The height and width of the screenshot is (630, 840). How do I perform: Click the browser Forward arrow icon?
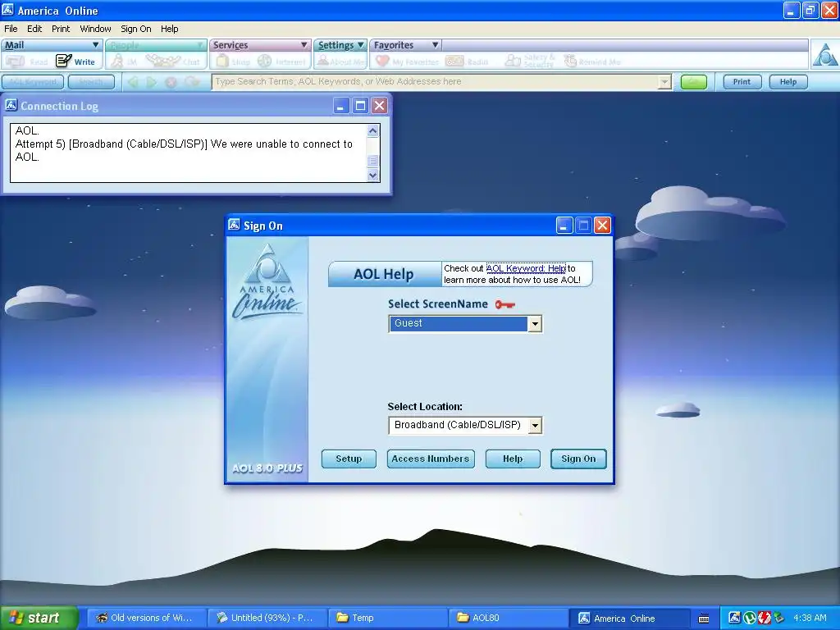click(152, 82)
